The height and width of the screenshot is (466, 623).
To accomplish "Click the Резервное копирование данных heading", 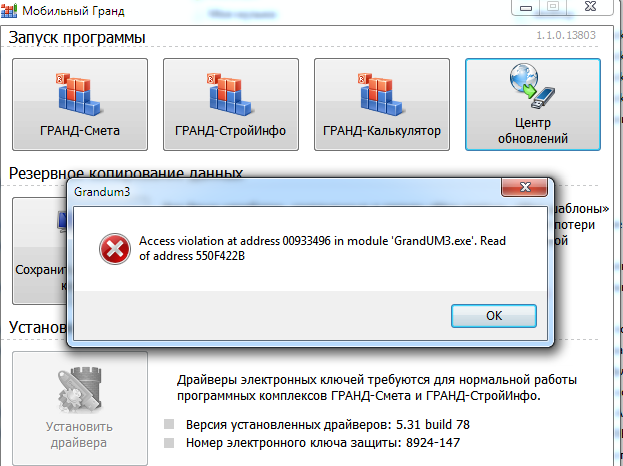I will (x=126, y=173).
